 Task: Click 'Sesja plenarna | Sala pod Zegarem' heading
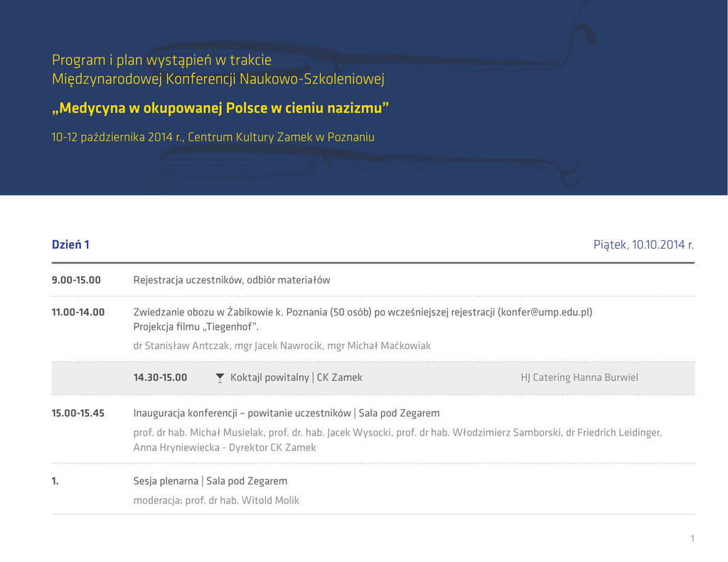pos(210,482)
